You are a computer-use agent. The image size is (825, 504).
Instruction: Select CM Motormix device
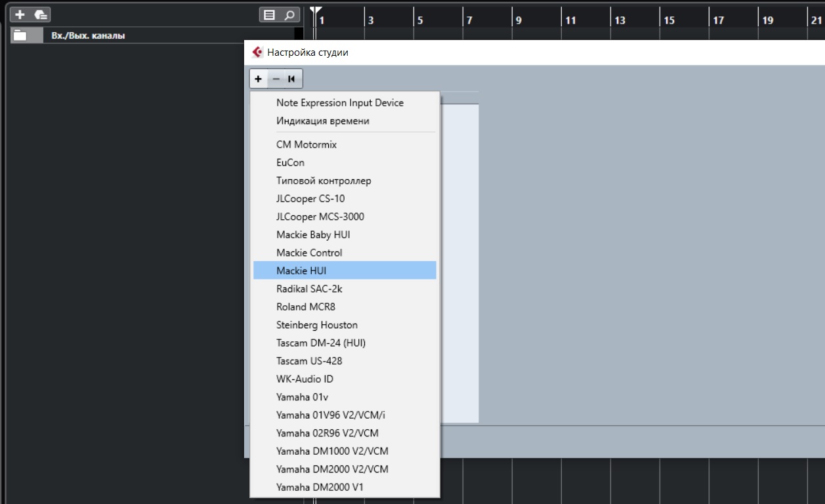(345, 144)
